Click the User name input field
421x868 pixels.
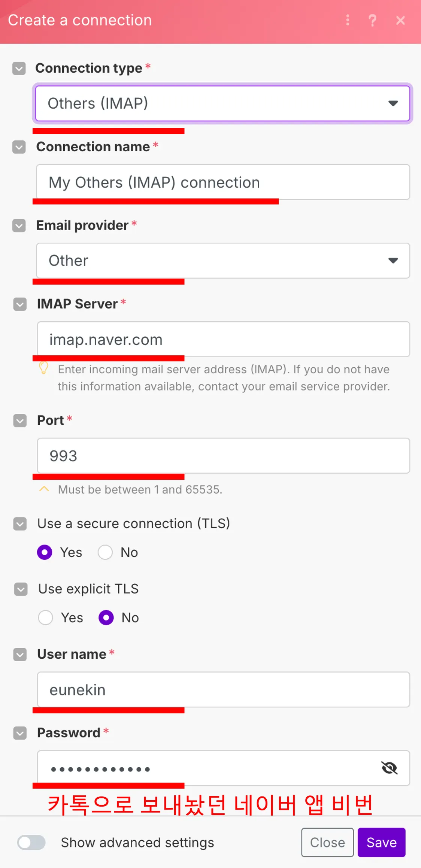[x=223, y=690]
